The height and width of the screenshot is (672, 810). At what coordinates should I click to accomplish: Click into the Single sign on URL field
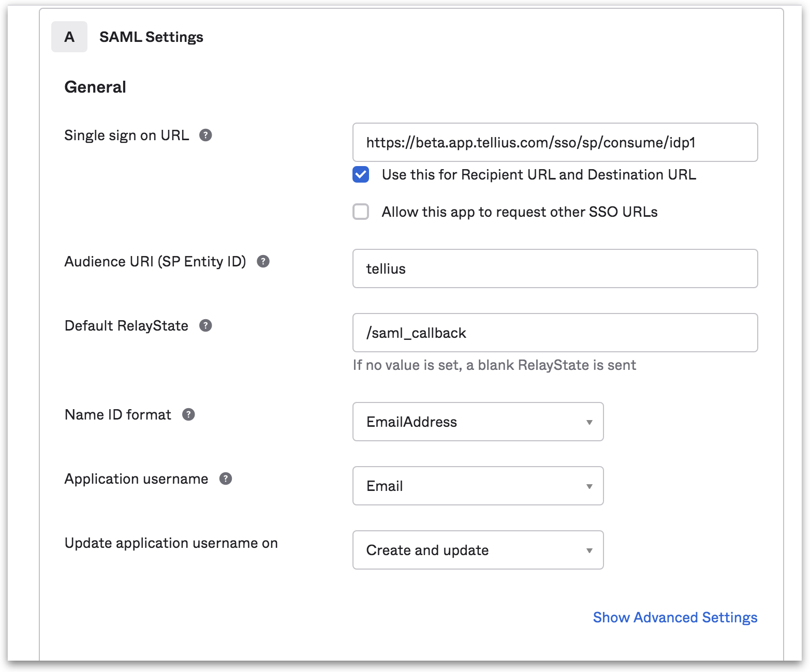click(x=555, y=143)
